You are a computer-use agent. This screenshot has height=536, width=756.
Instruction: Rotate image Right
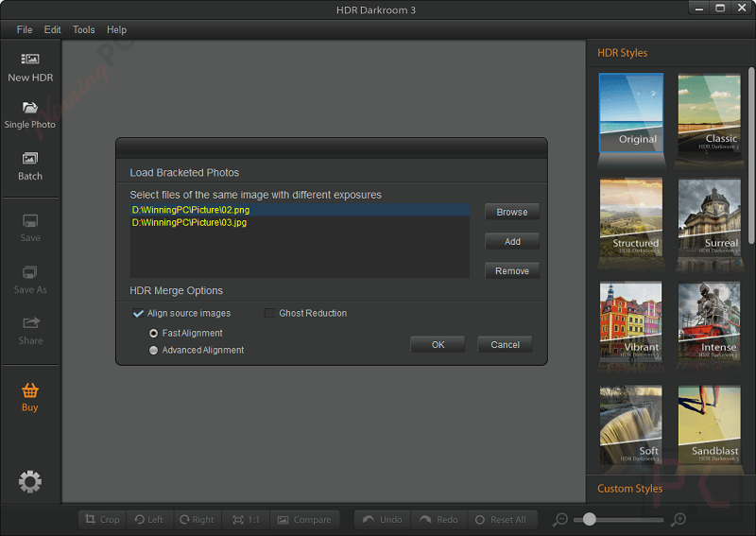coord(198,520)
